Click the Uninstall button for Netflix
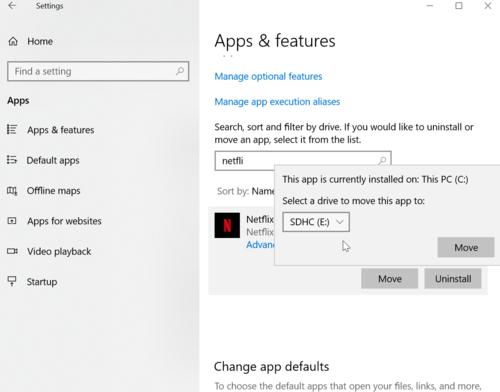This screenshot has height=392, width=500. tap(453, 279)
